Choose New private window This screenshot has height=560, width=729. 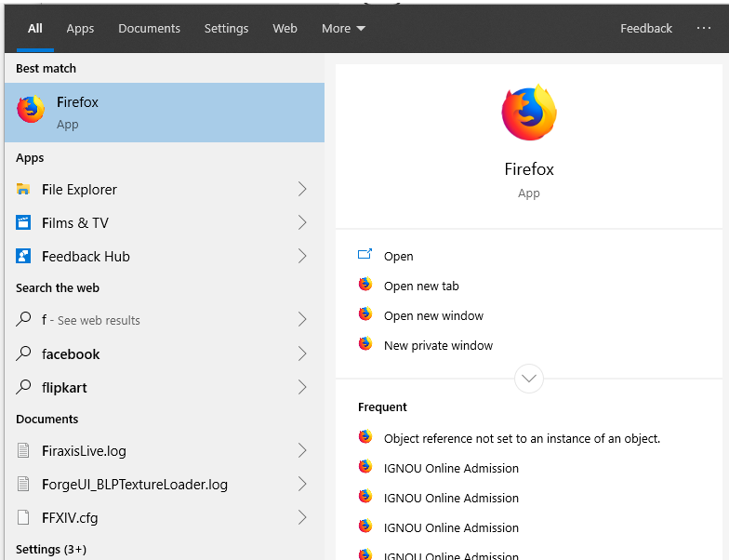coord(438,346)
